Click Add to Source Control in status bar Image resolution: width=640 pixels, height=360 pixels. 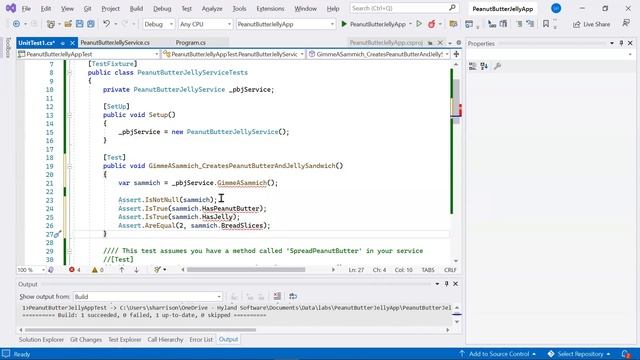(x=498, y=354)
